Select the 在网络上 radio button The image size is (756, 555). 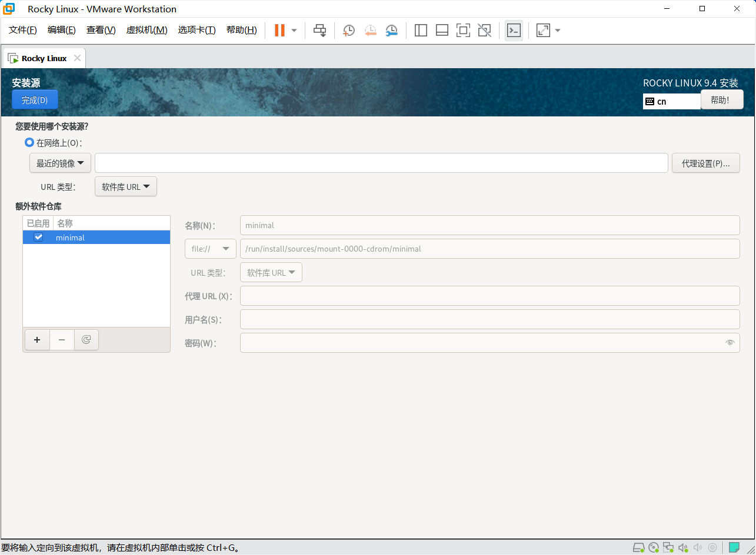29,143
